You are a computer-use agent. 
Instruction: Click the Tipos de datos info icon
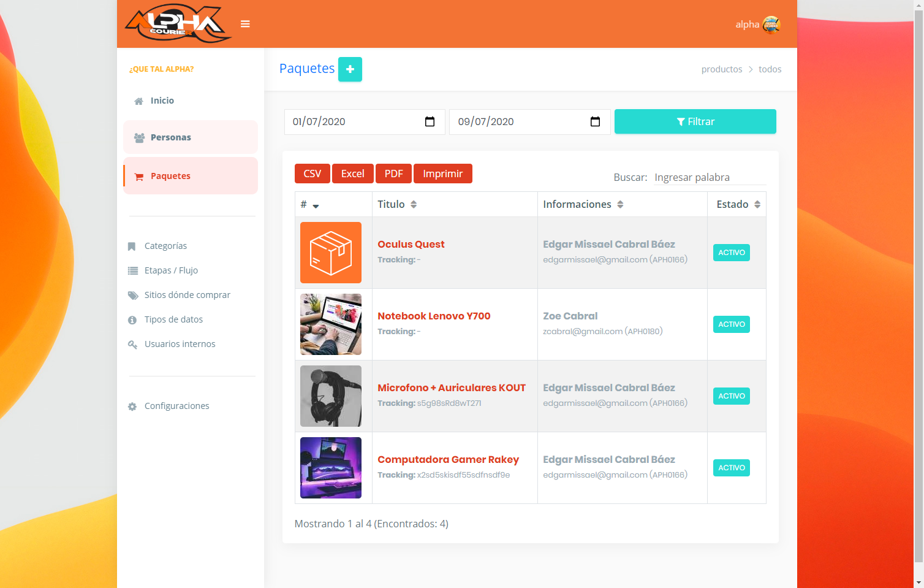click(132, 320)
